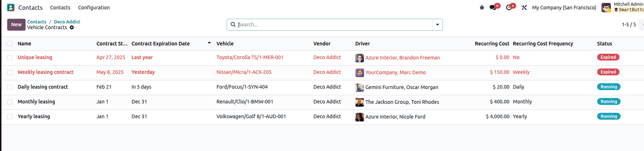The height and width of the screenshot is (151, 644).
Task: Click 'The Jackson Group, Toni Rhodes' driver name
Action: pos(402,102)
